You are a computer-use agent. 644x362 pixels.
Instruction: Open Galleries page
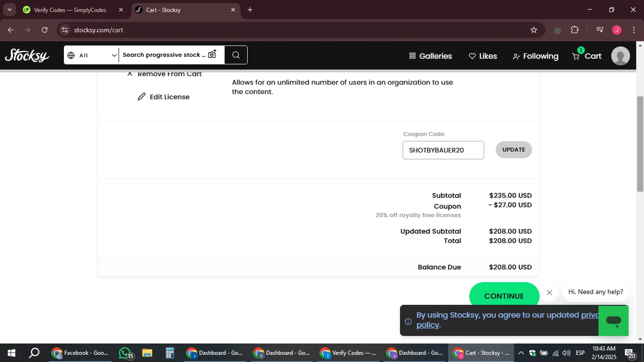430,56
